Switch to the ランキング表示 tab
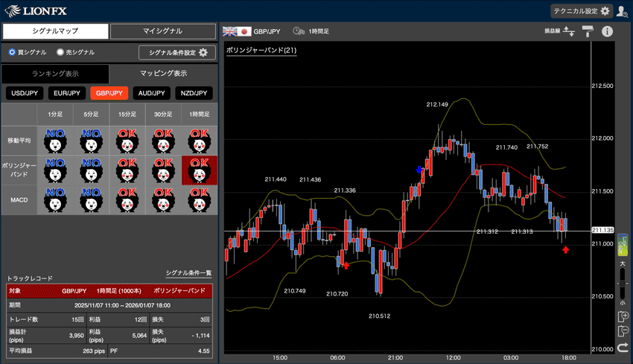This screenshot has width=633, height=364. [x=55, y=74]
